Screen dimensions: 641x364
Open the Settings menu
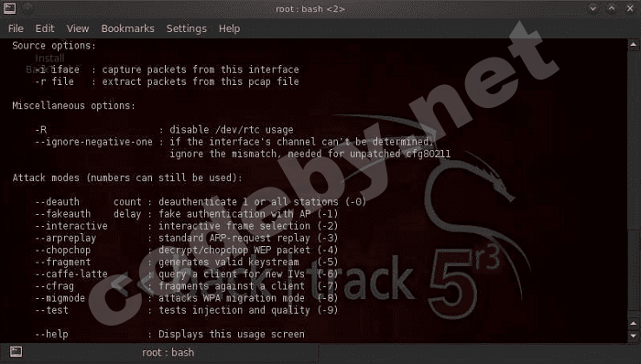coord(187,28)
